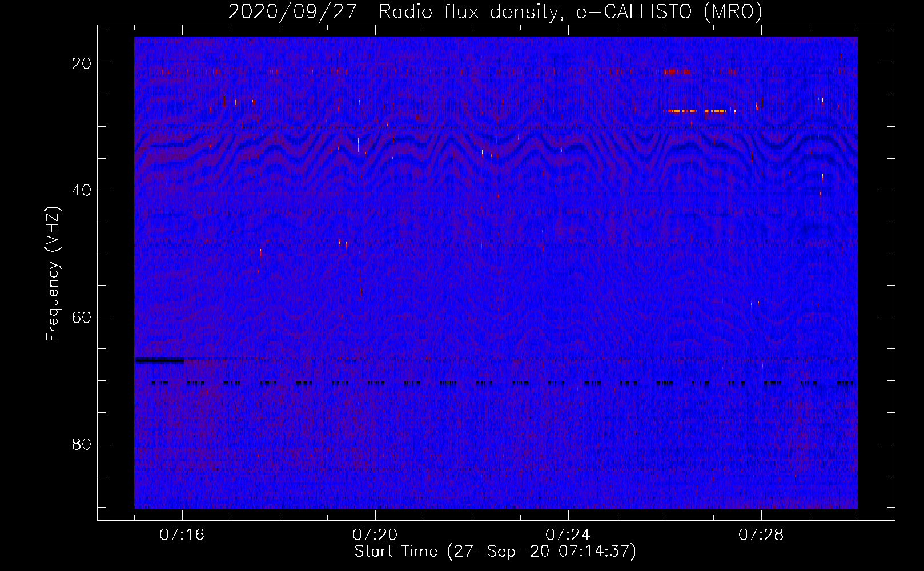Click the plot title '2020/09/27 Radio flux density'
The image size is (924, 571).
tap(393, 11)
